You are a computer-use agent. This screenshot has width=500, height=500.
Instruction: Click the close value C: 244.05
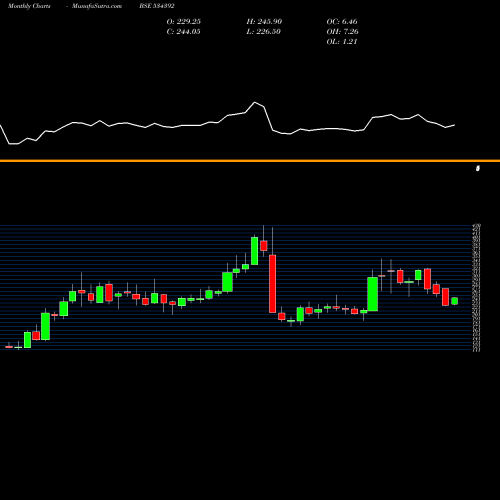(x=184, y=32)
